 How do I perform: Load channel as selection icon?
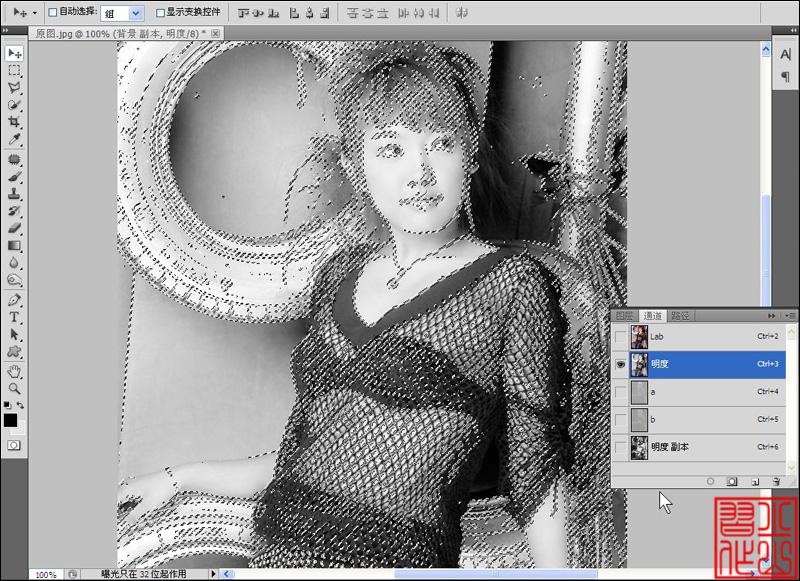(x=710, y=481)
